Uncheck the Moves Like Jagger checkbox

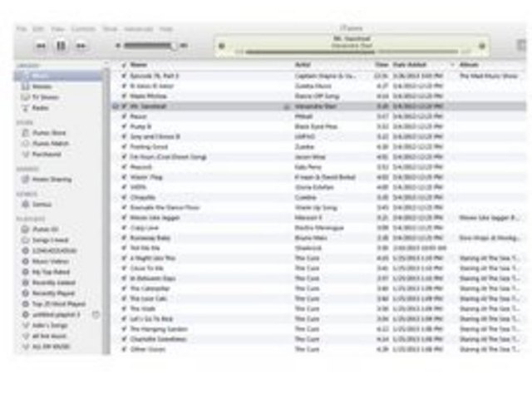(x=124, y=218)
